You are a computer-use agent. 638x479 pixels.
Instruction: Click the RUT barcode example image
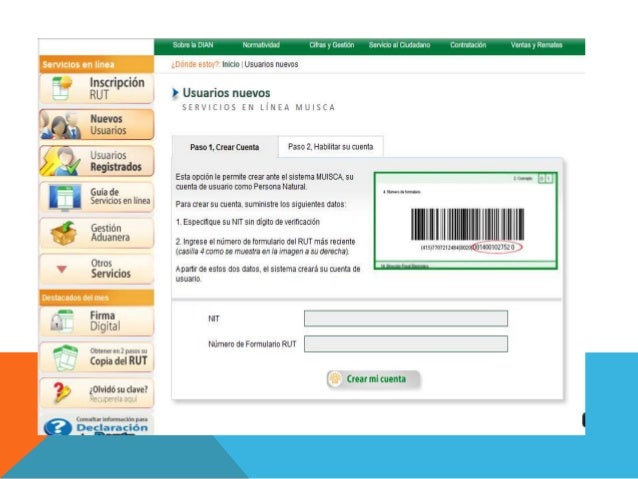[465, 221]
